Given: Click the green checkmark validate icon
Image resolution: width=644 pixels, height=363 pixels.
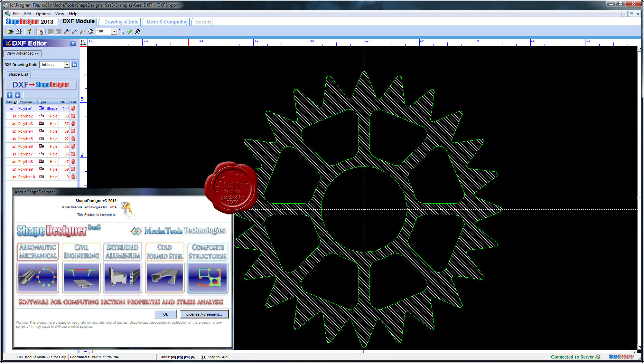Looking at the screenshot, I should (130, 31).
